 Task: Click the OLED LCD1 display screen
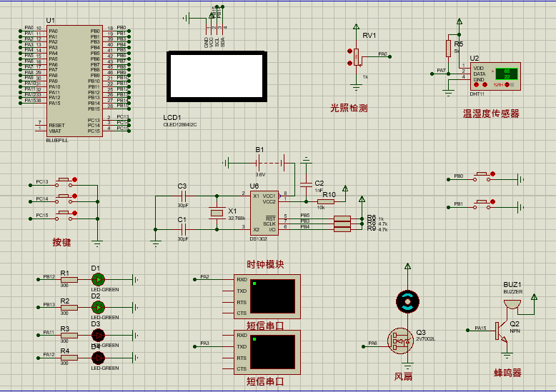217,76
